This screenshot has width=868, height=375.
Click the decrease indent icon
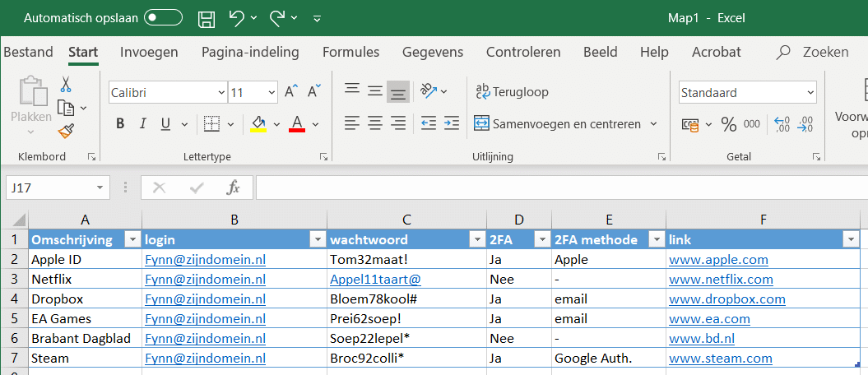tap(429, 123)
